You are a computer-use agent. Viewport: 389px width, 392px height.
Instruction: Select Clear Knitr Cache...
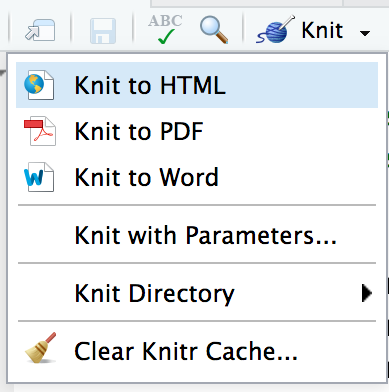coord(197,351)
